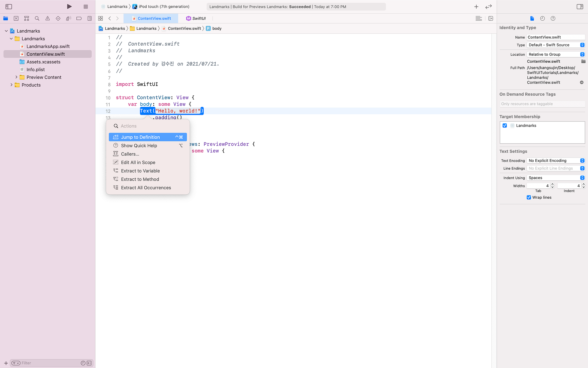Show the Quick Help inspector icon
588x368 pixels.
(x=553, y=18)
